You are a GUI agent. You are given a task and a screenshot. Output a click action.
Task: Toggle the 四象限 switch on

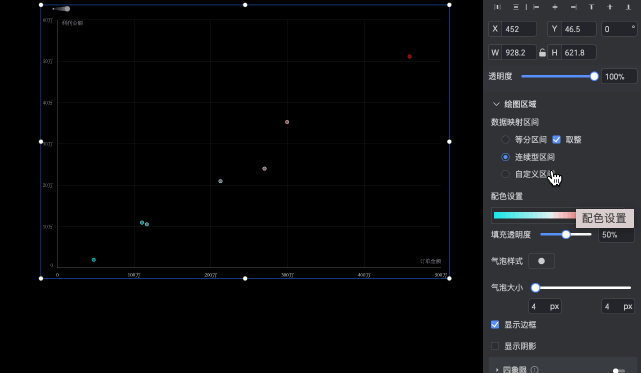point(619,371)
